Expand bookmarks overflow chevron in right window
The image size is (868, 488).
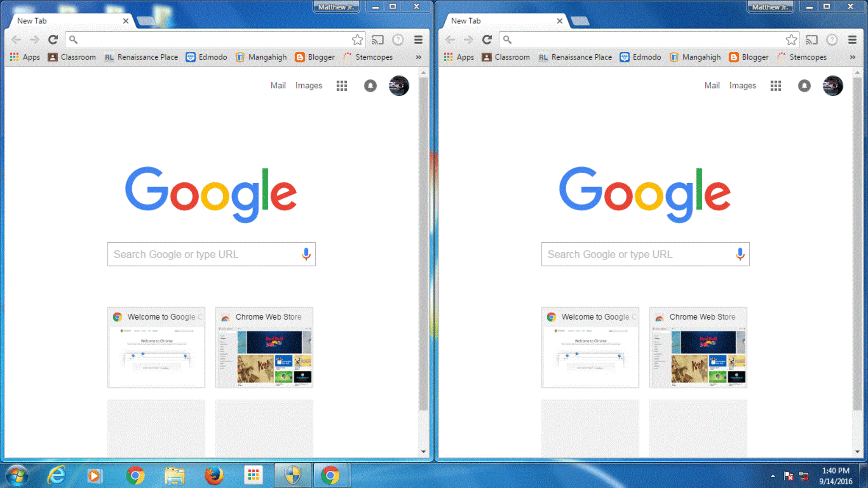pyautogui.click(x=852, y=57)
